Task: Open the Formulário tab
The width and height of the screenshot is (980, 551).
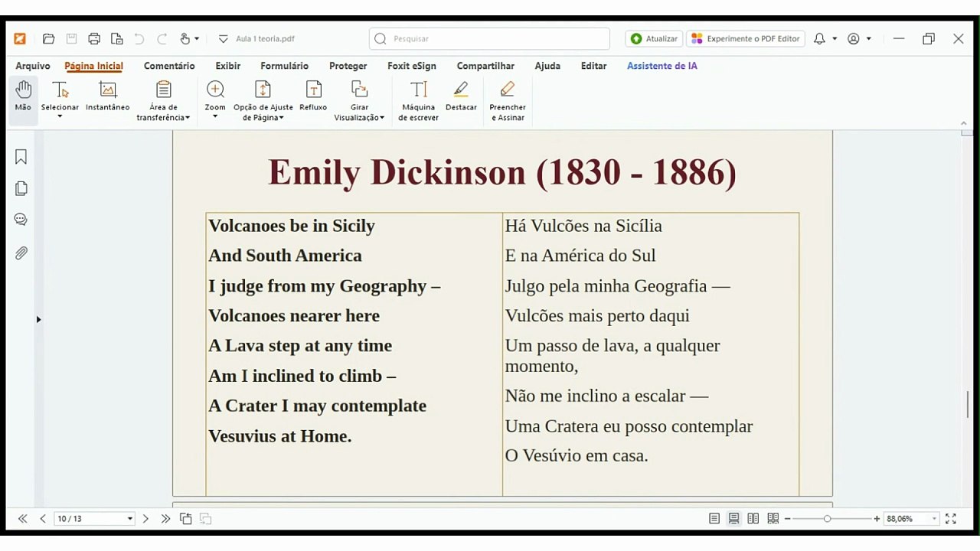Action: click(284, 66)
